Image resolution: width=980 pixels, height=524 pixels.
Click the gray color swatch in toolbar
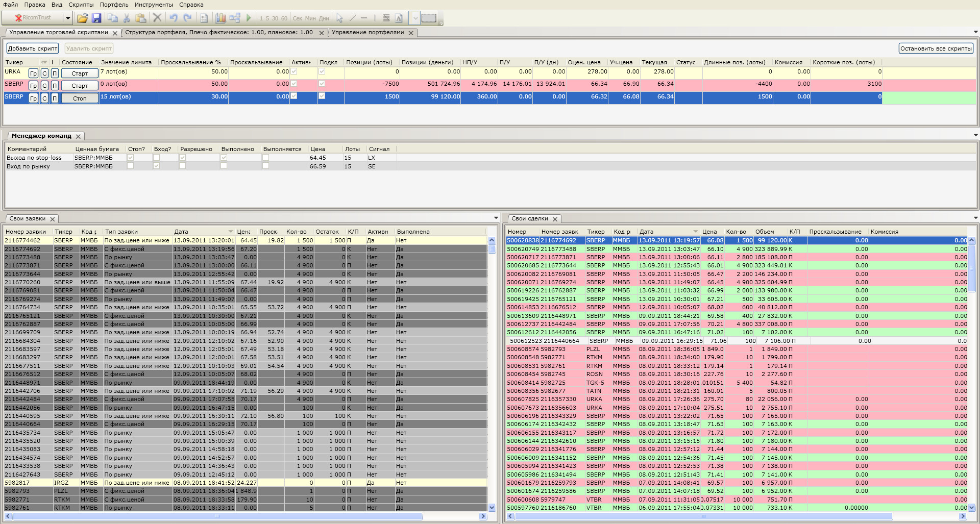(429, 18)
